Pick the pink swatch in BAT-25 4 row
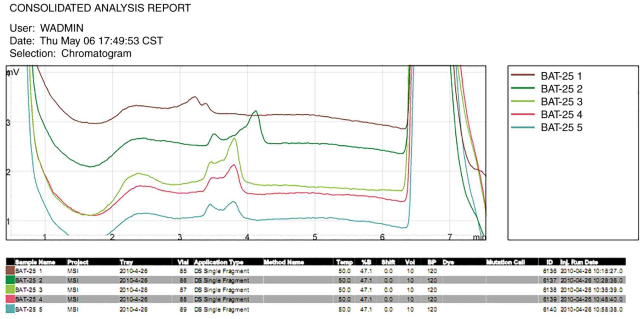Screen dimensions: 644x319 10,299
